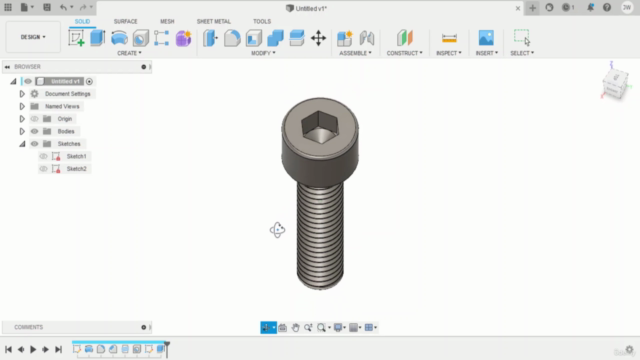
Task: Expand the Named Views node
Action: pyautogui.click(x=22, y=106)
